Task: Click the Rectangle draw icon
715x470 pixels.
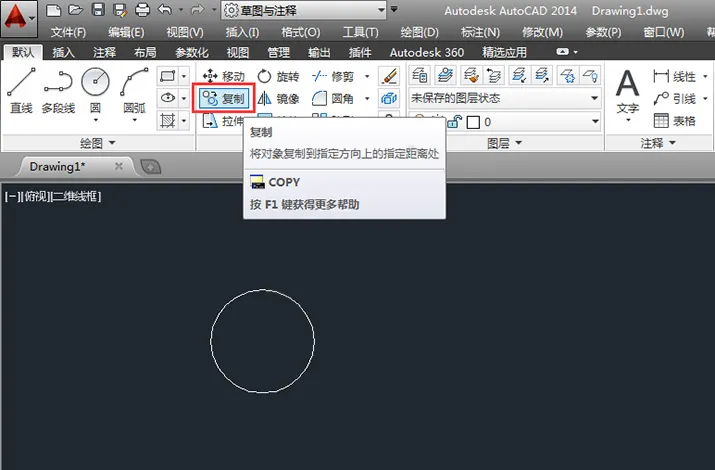Action: point(167,76)
